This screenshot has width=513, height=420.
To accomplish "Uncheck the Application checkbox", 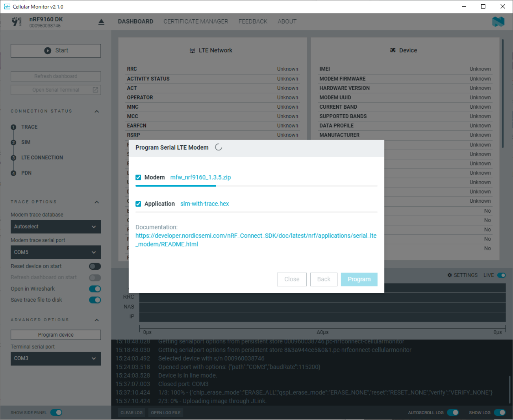I will tap(138, 204).
